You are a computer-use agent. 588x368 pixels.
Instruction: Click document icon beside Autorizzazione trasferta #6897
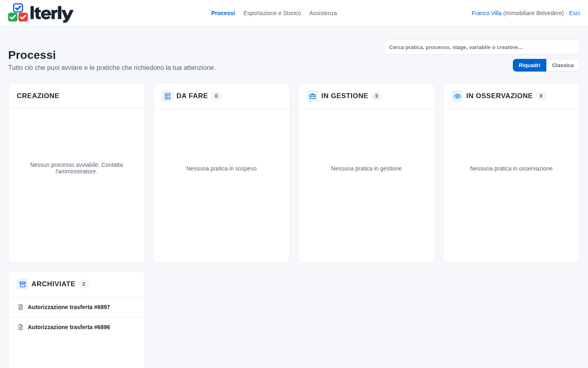point(21,307)
